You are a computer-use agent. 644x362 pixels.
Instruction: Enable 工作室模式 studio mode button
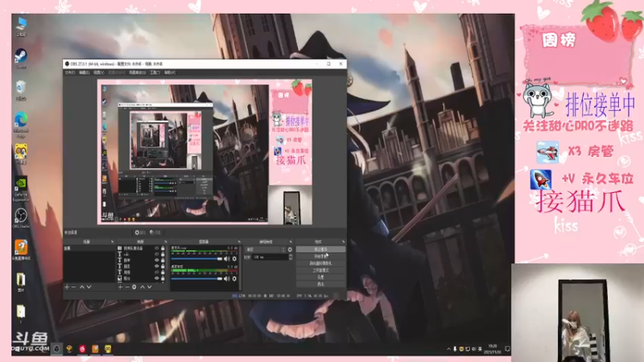click(320, 270)
